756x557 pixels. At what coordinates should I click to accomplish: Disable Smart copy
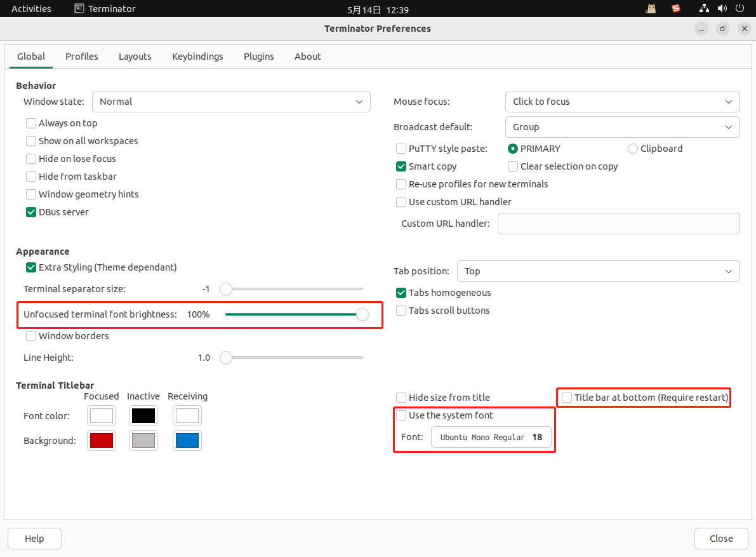pyautogui.click(x=401, y=166)
